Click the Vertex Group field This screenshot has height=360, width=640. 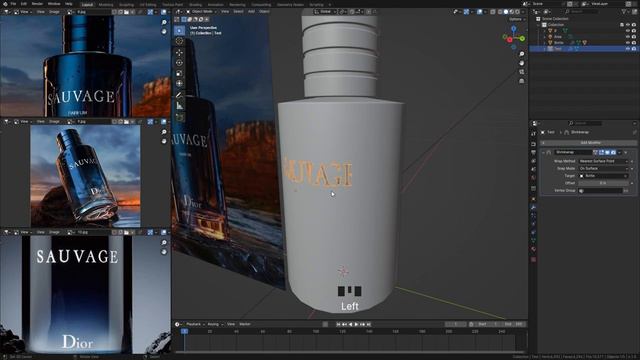[x=600, y=191]
